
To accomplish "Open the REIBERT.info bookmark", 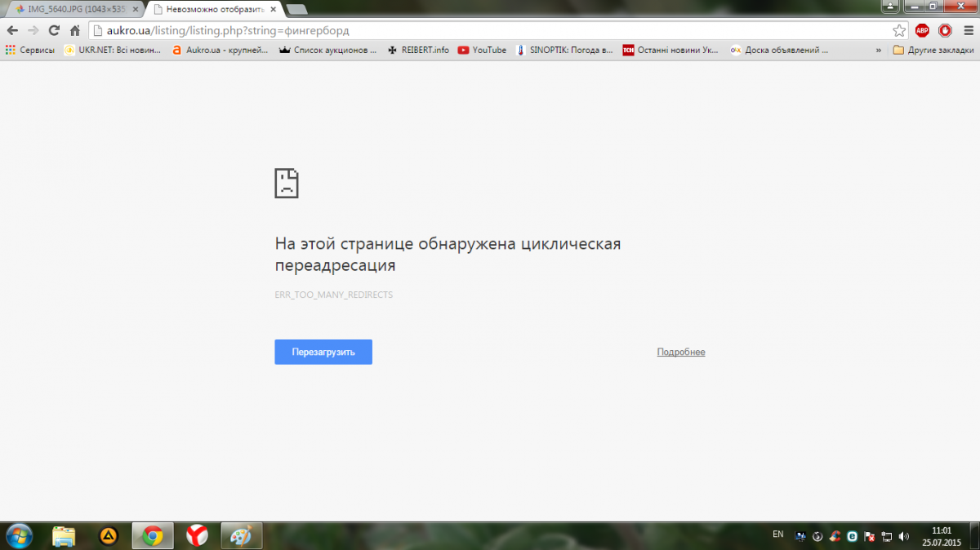I will (418, 50).
